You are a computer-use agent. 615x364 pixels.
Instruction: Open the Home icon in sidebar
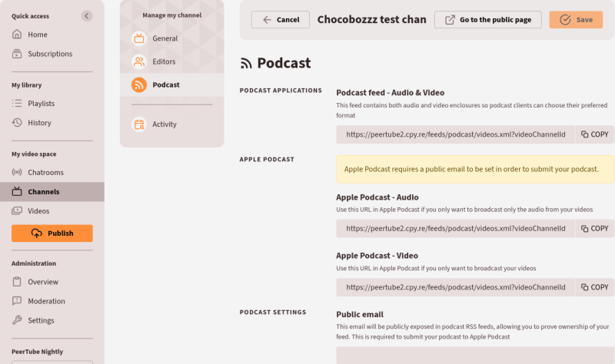[x=17, y=35]
